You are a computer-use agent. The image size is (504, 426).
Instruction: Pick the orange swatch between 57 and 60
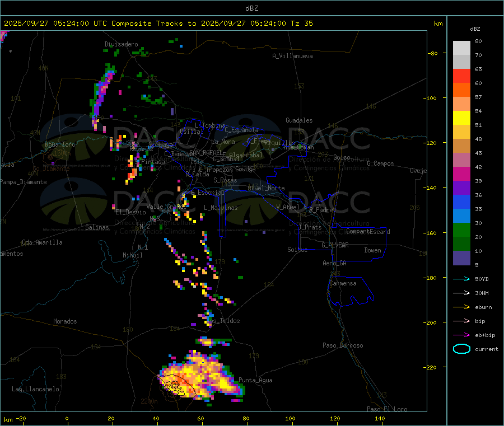[x=461, y=90]
